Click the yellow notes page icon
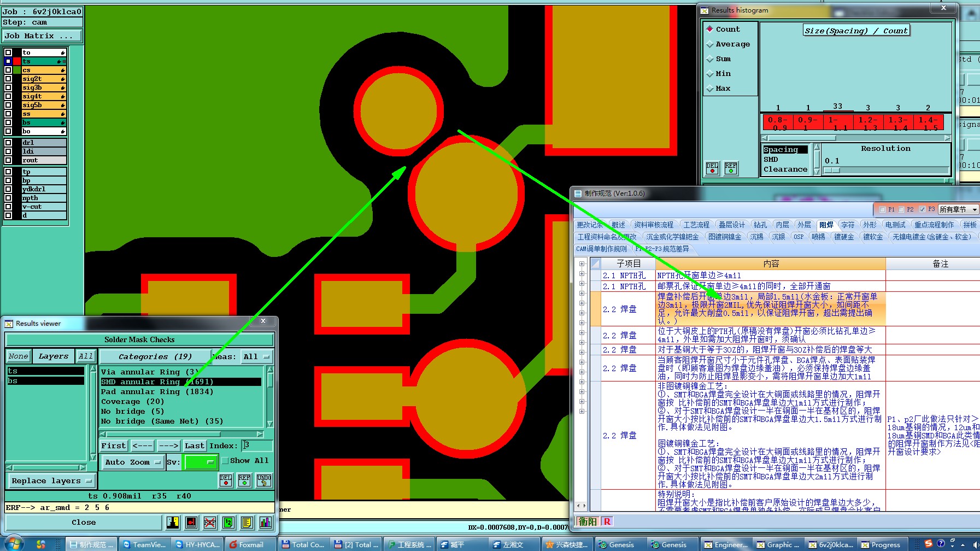Screen dimensions: 980x551 (247, 523)
